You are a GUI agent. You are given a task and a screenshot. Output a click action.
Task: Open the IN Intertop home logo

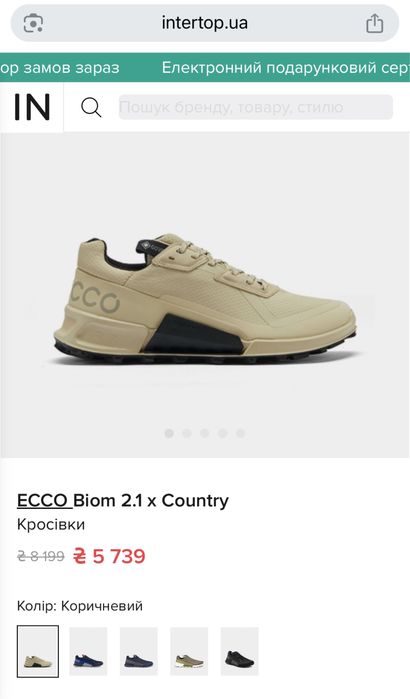(32, 107)
